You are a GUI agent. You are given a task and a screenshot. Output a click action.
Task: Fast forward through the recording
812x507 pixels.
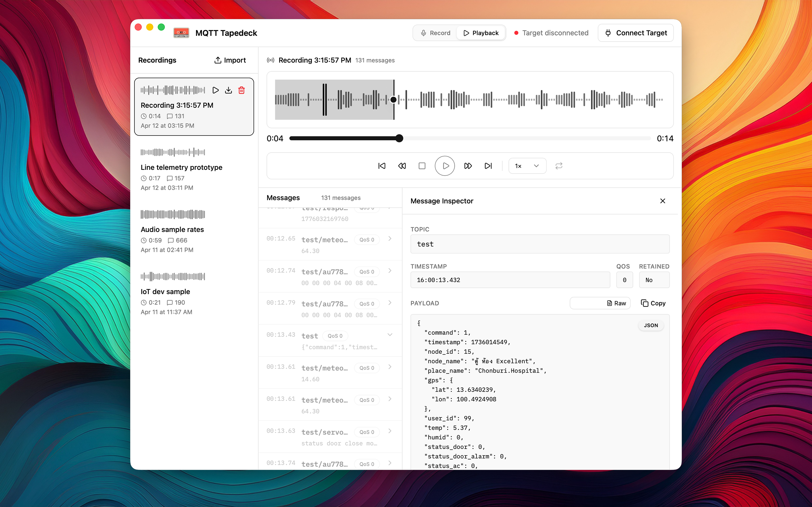(x=468, y=166)
